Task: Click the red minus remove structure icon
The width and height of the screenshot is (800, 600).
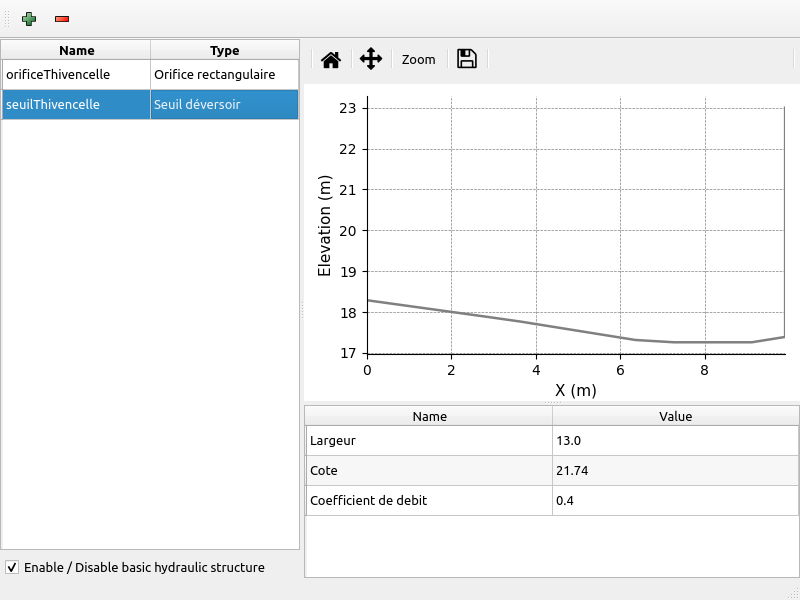Action: coord(62,19)
